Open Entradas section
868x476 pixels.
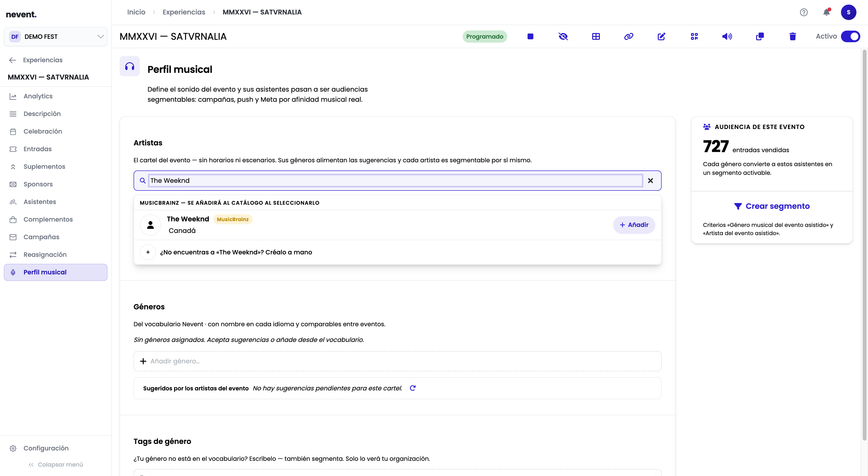click(56, 149)
